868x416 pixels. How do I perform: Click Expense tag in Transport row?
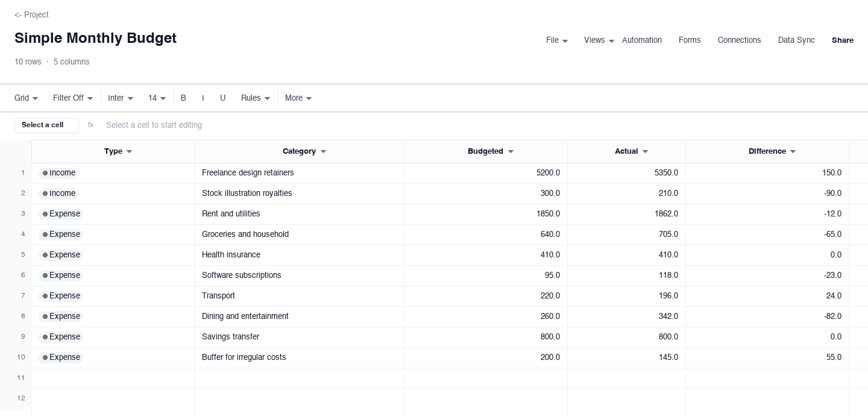point(61,296)
